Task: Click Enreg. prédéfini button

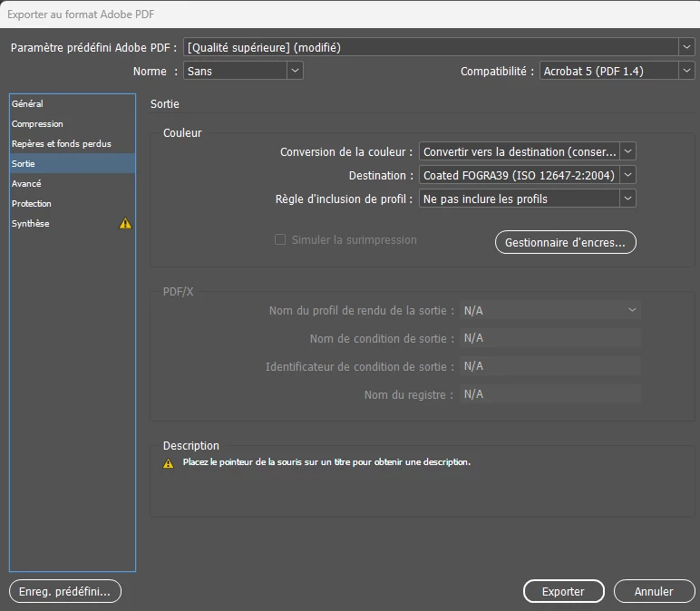Action: 64,591
